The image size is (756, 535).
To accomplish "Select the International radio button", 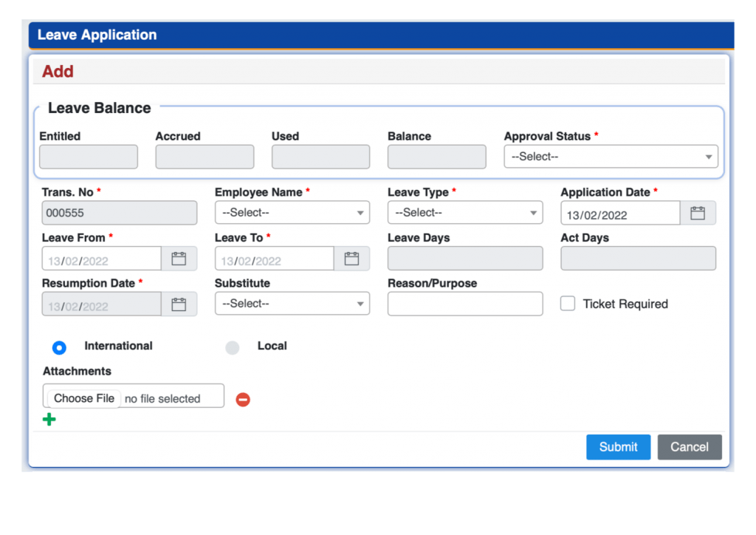I will (x=59, y=347).
